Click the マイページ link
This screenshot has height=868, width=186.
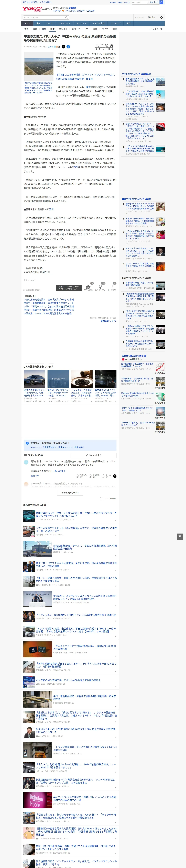[139, 17]
